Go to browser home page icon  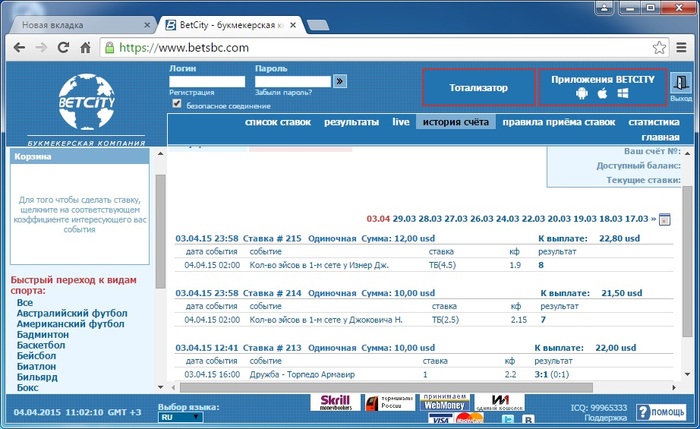[85, 47]
